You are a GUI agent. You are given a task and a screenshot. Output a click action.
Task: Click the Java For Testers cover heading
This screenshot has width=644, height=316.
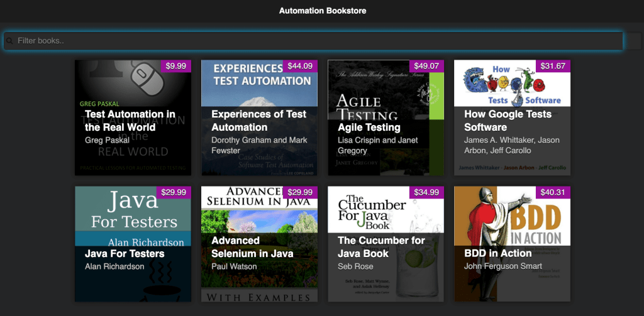134,210
